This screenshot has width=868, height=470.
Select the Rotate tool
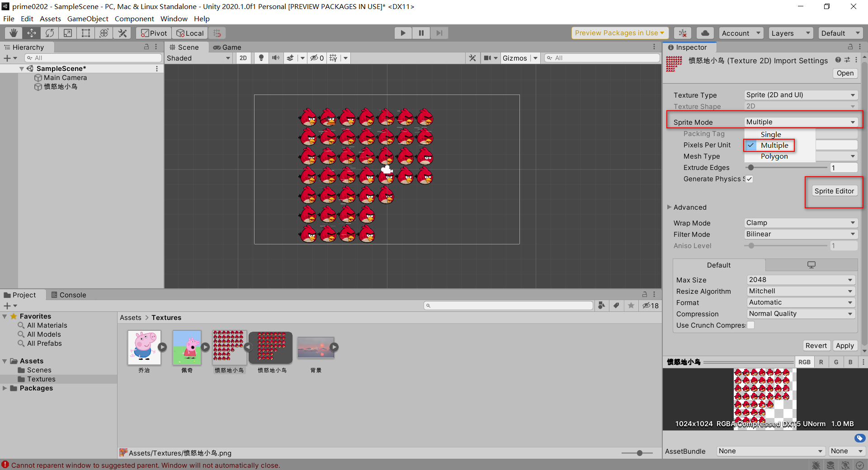[x=50, y=33]
